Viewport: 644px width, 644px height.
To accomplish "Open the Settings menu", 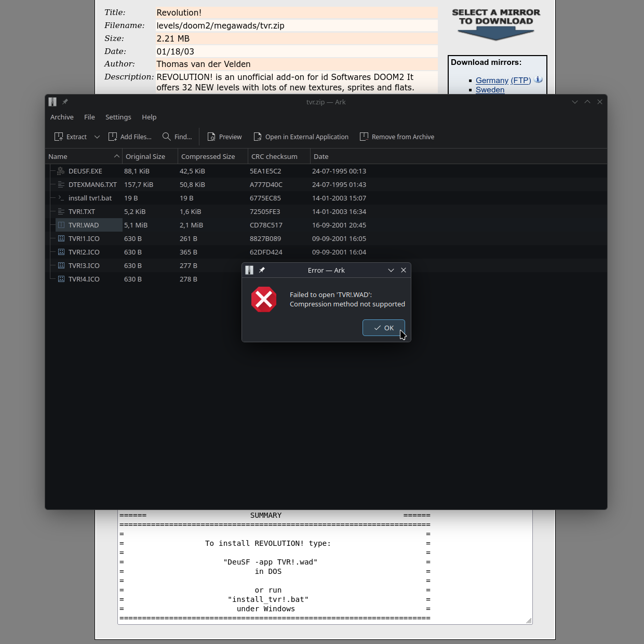I will (x=118, y=117).
